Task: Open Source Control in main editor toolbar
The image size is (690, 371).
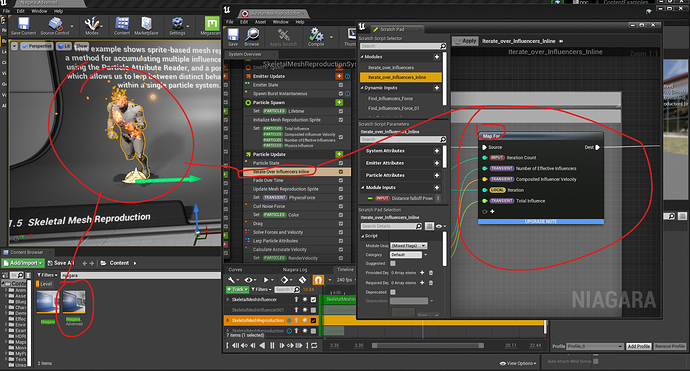Action: coord(55,26)
